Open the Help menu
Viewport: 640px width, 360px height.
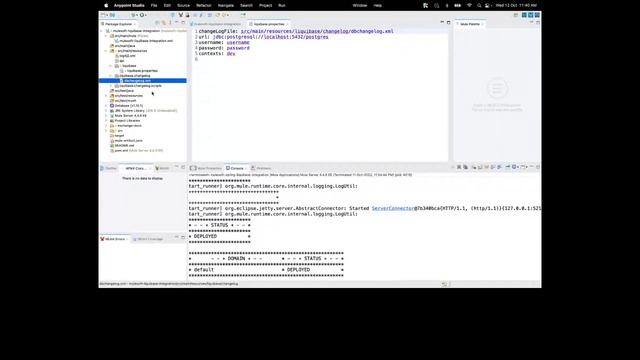378,6
